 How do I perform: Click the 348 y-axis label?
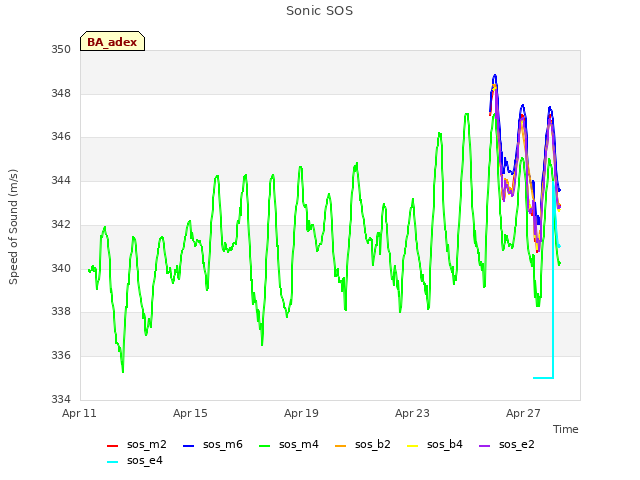(x=61, y=93)
